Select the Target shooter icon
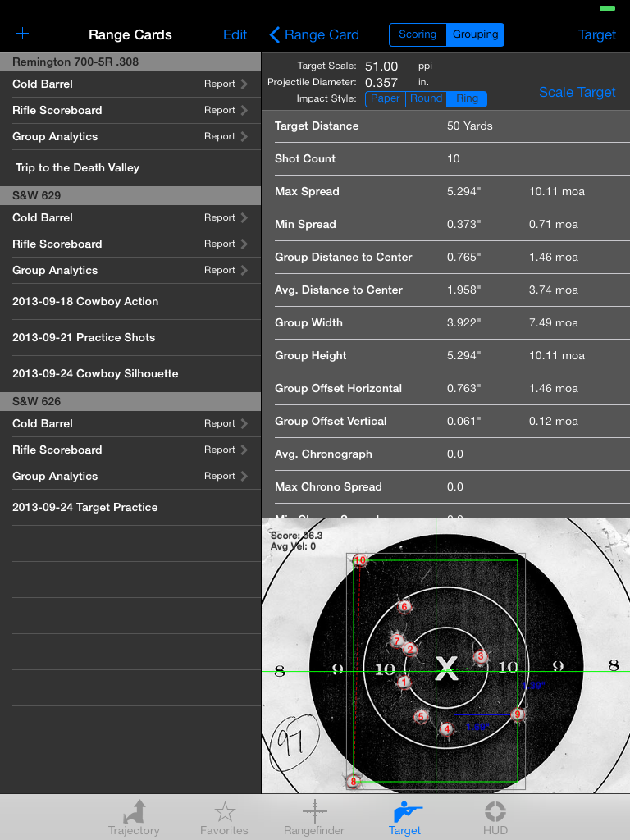Image resolution: width=630 pixels, height=840 pixels. pyautogui.click(x=404, y=812)
